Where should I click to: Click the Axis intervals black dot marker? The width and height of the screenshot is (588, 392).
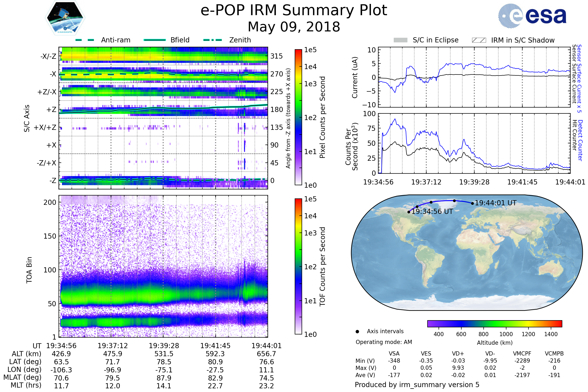click(357, 331)
